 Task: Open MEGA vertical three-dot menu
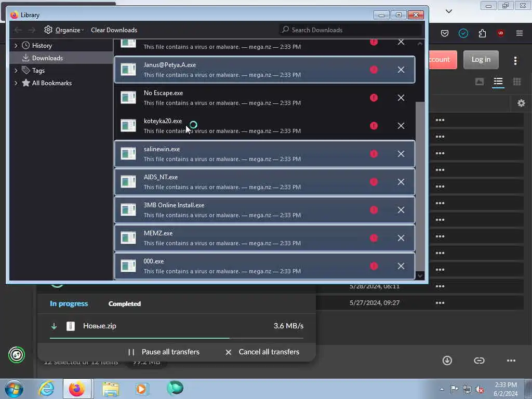515,61
